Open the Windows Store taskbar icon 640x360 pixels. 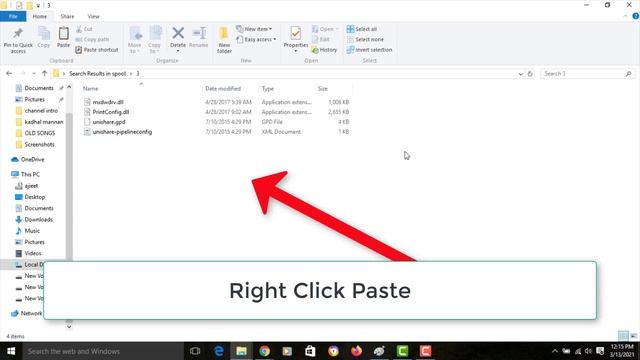click(310, 351)
